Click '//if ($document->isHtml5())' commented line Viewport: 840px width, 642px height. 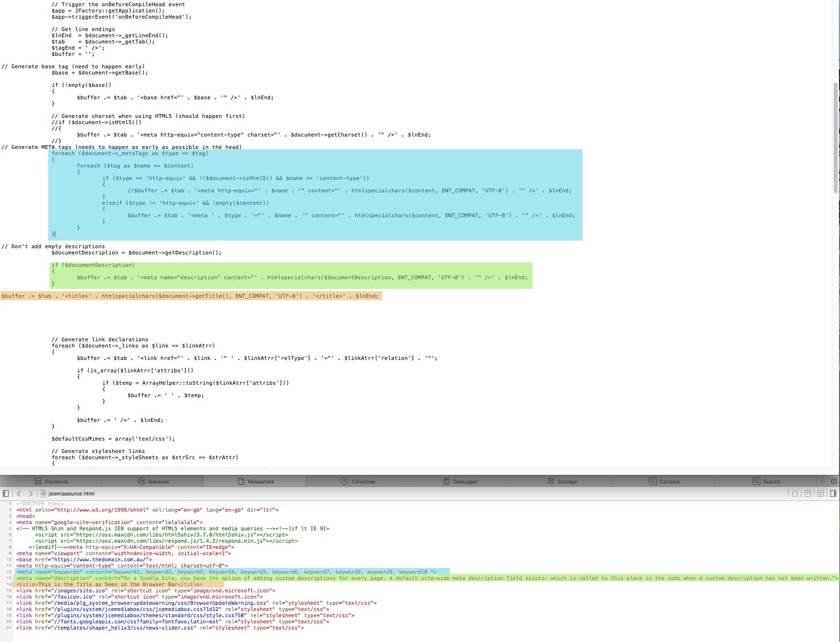click(x=96, y=122)
